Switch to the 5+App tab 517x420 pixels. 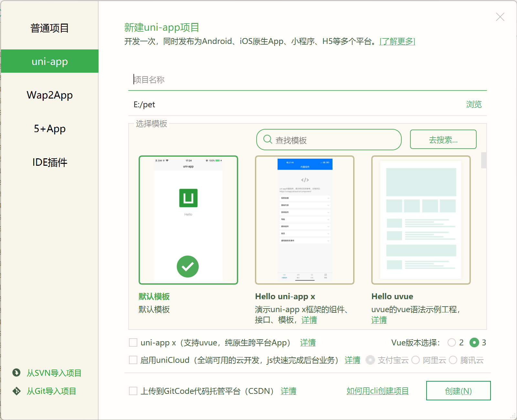[50, 129]
